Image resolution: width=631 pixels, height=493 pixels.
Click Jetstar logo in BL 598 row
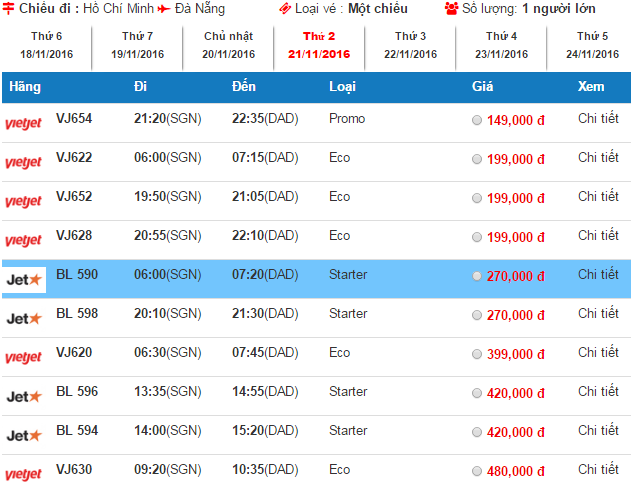coord(24,318)
